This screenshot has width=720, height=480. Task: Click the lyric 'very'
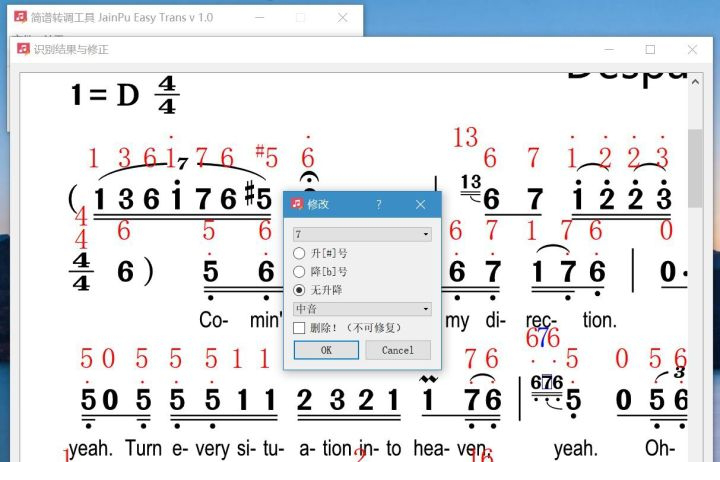pyautogui.click(x=212, y=449)
